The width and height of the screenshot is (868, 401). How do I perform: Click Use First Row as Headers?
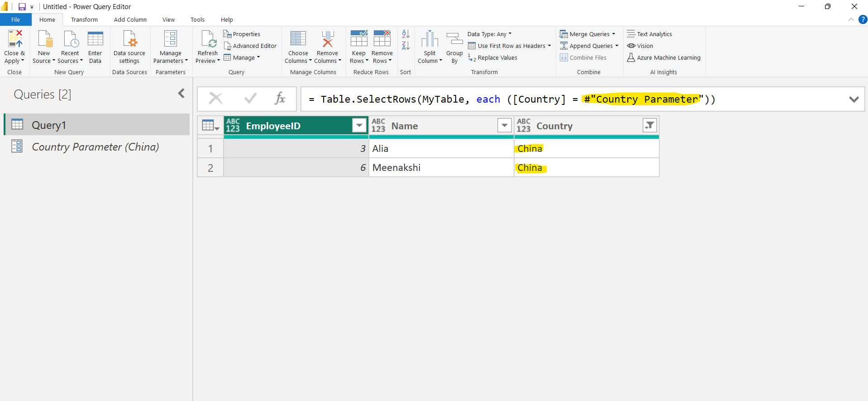coord(510,46)
